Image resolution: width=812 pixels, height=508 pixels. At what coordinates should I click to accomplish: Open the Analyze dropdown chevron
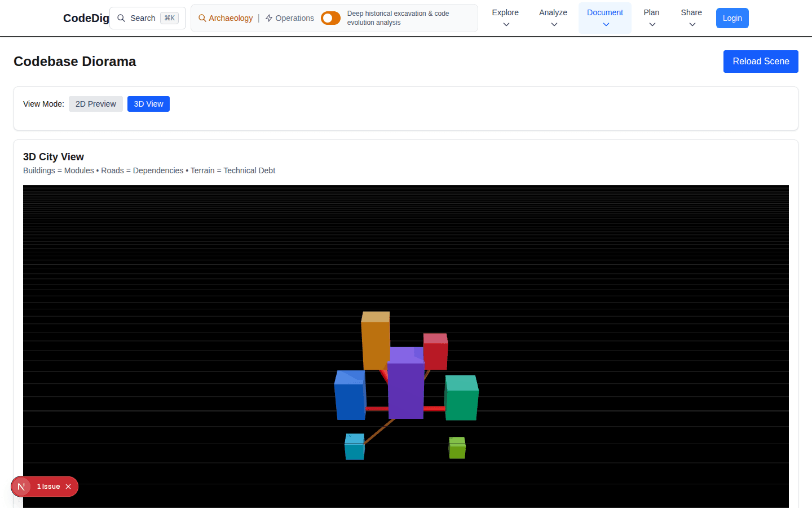553,23
